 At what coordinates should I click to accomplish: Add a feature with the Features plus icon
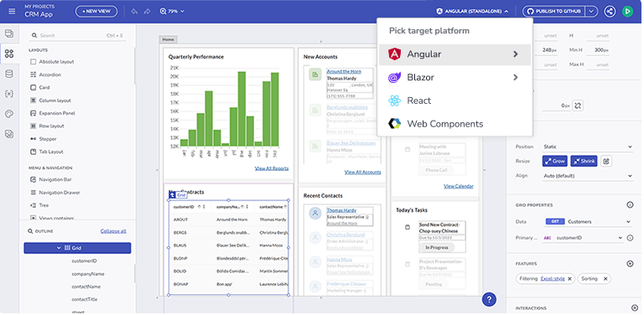pos(630,264)
